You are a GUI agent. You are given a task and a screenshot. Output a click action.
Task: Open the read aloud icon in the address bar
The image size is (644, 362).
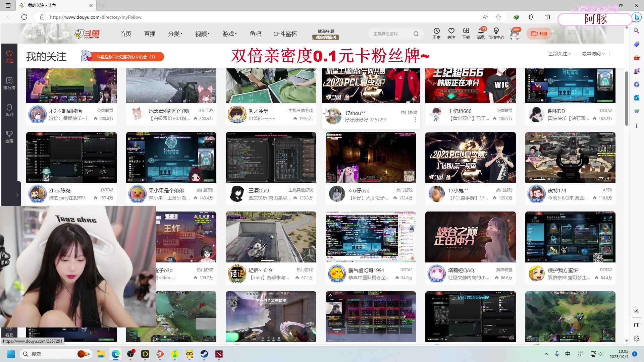pyautogui.click(x=485, y=17)
